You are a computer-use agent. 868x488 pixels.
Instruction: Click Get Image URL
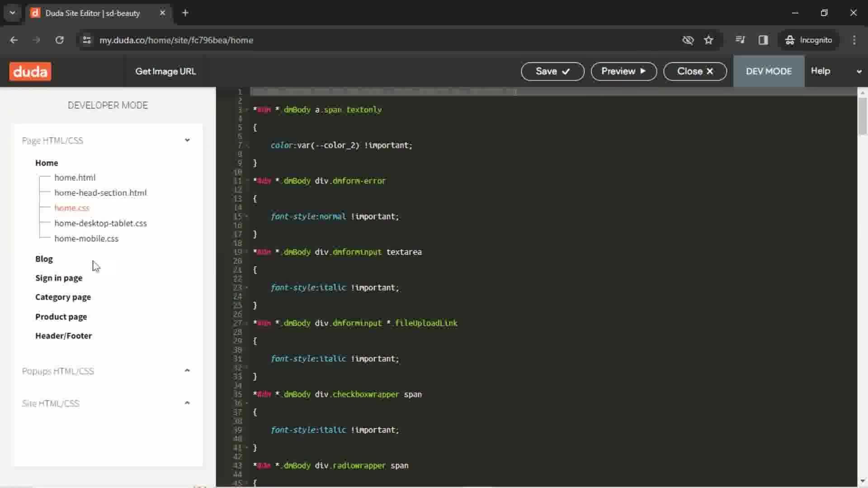(165, 71)
